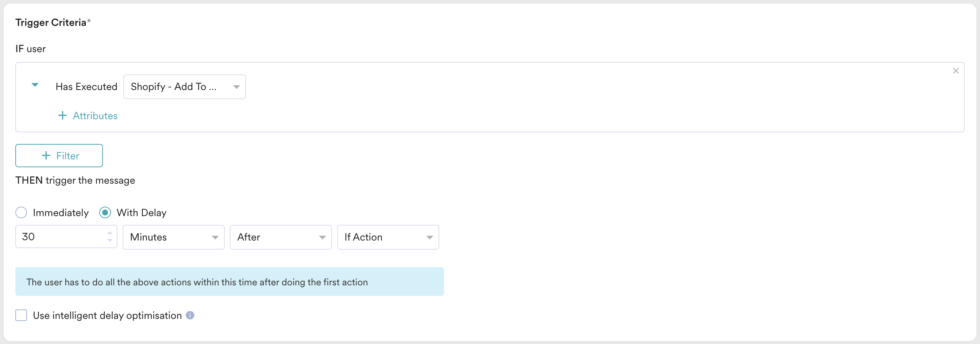
Task: Enable intelligent delay optimisation checkbox
Action: [21, 316]
